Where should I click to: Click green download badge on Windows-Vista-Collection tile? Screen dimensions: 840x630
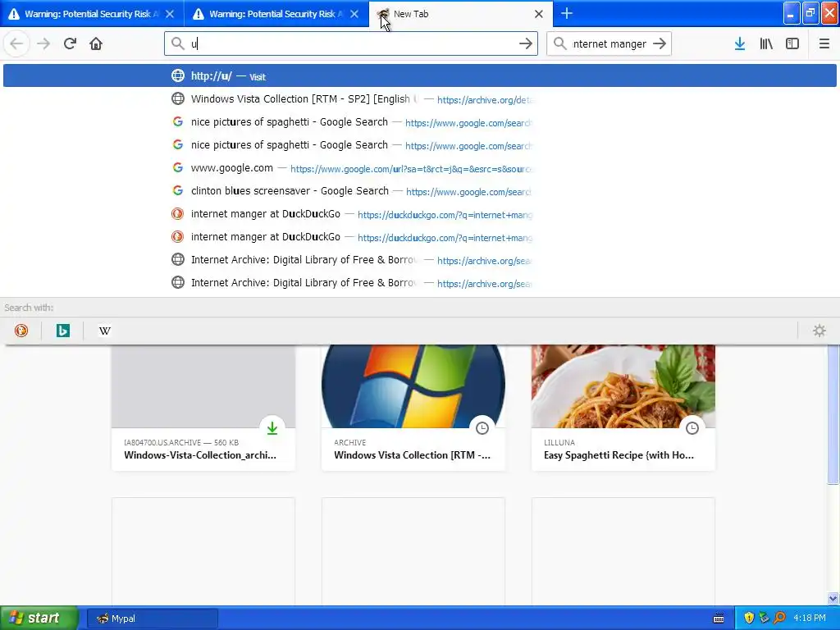pyautogui.click(x=272, y=428)
